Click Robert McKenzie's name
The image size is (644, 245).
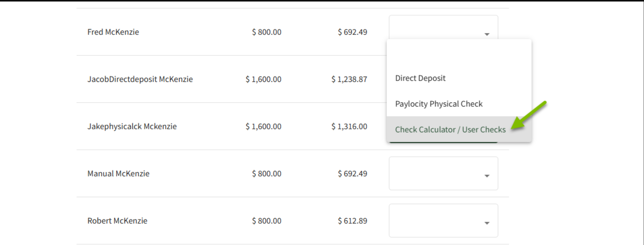116,220
